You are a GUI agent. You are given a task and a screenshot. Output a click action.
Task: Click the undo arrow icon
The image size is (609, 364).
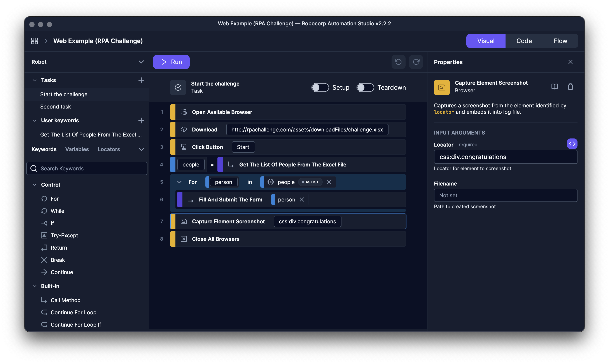(x=398, y=62)
